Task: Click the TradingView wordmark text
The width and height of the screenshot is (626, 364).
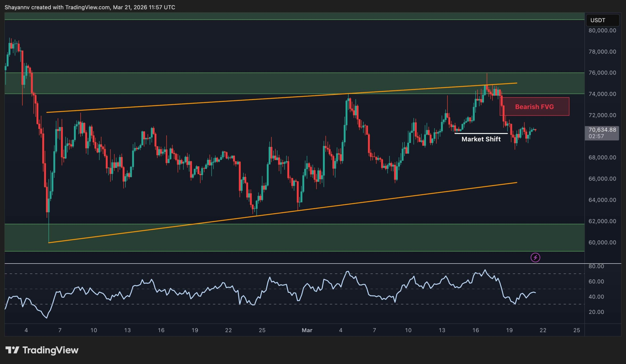Action: coord(50,350)
